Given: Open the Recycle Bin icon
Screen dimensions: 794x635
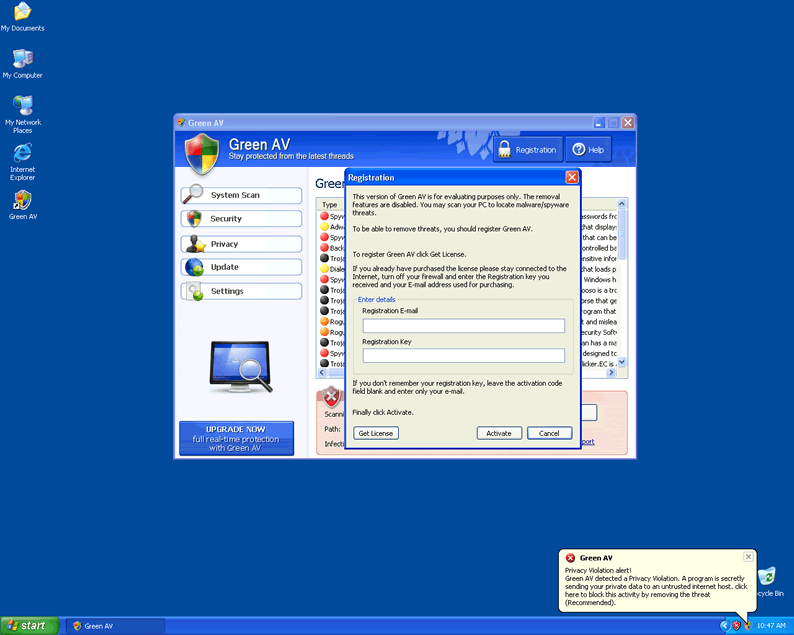Looking at the screenshot, I should coord(767,578).
